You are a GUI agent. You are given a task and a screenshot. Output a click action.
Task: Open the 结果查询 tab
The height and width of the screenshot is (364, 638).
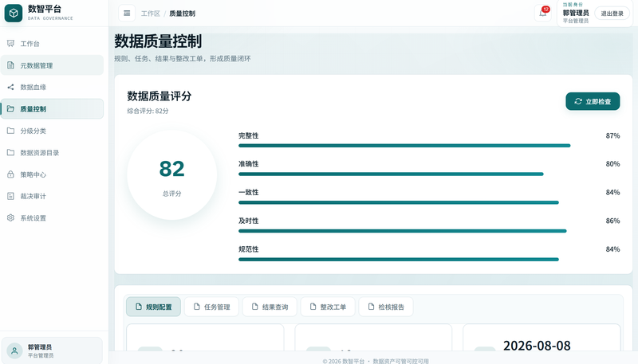pyautogui.click(x=270, y=307)
